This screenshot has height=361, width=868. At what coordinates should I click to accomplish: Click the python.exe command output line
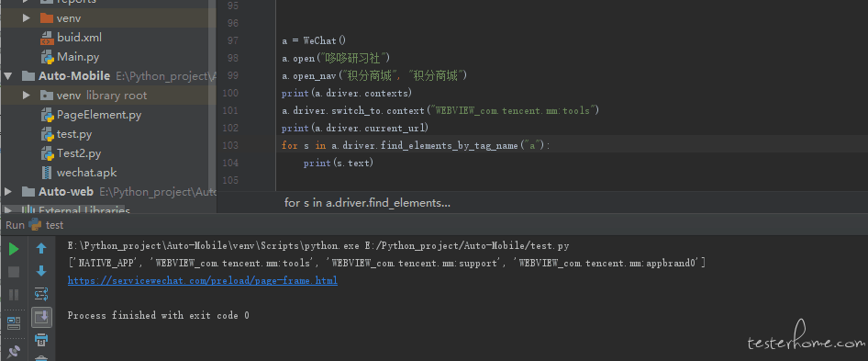[318, 245]
